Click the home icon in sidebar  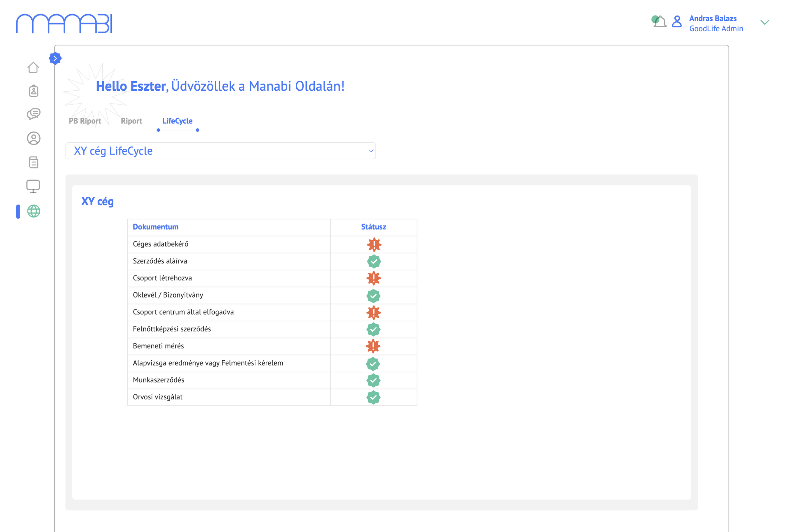33,67
